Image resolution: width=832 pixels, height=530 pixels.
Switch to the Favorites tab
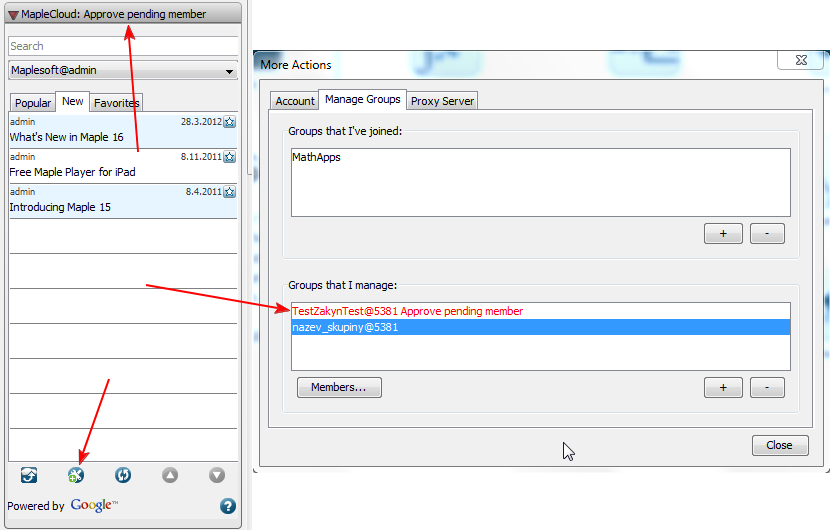tap(116, 103)
